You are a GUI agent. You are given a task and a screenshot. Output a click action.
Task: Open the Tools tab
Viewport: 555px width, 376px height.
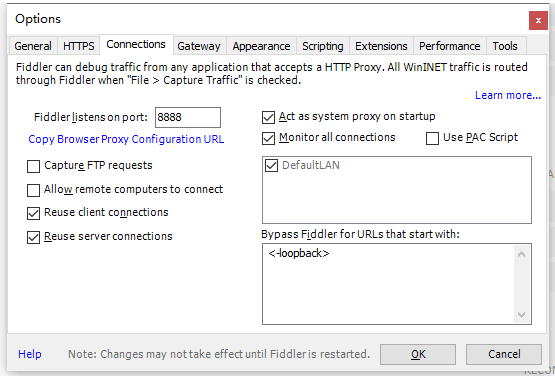click(505, 46)
